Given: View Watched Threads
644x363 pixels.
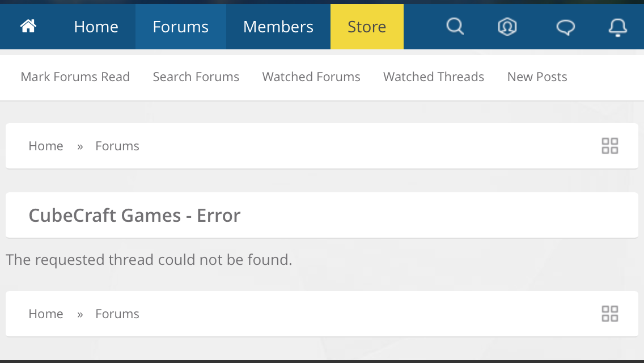Looking at the screenshot, I should point(434,77).
